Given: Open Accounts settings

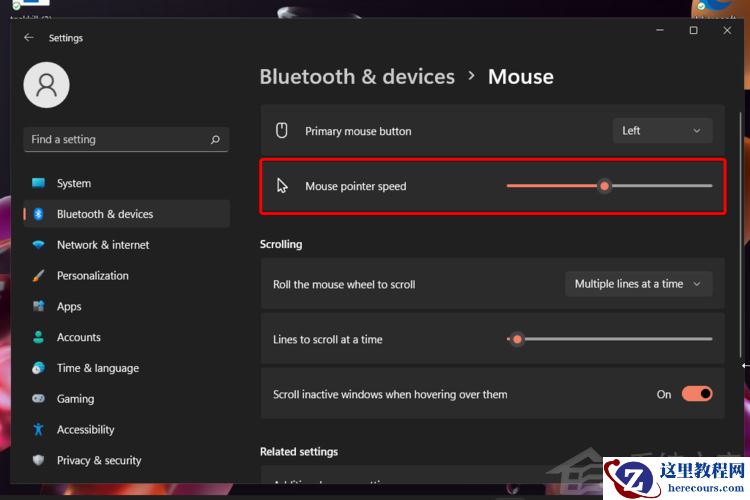Looking at the screenshot, I should pyautogui.click(x=126, y=337).
